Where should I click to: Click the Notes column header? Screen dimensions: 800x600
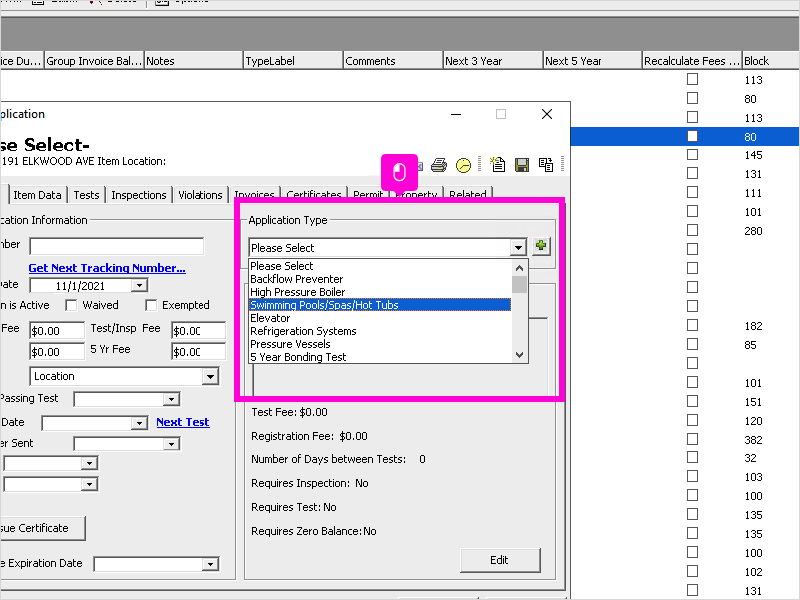[x=193, y=61]
